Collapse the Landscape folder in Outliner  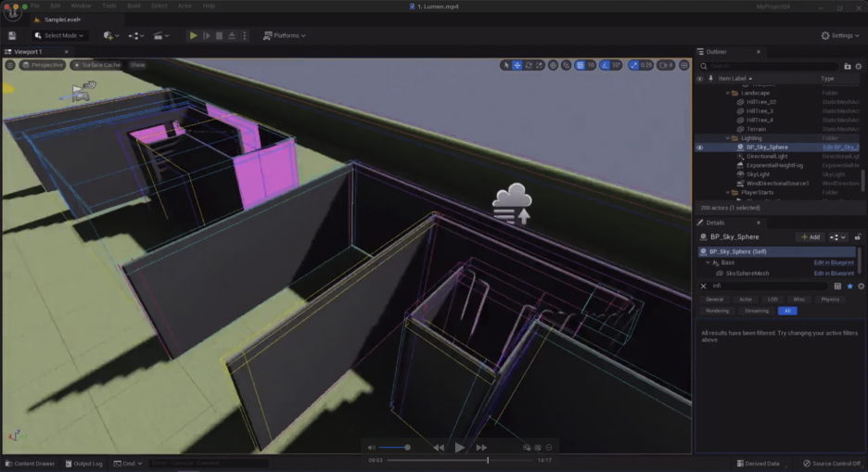pos(728,93)
